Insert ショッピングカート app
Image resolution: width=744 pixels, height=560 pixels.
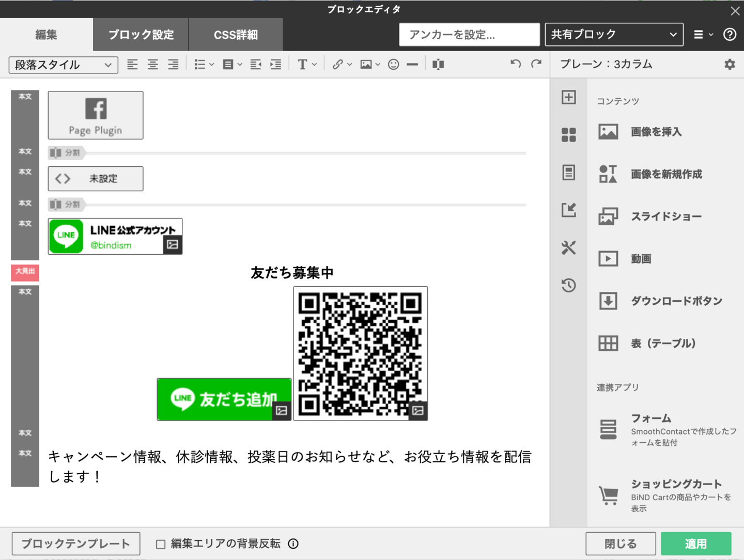(x=666, y=495)
